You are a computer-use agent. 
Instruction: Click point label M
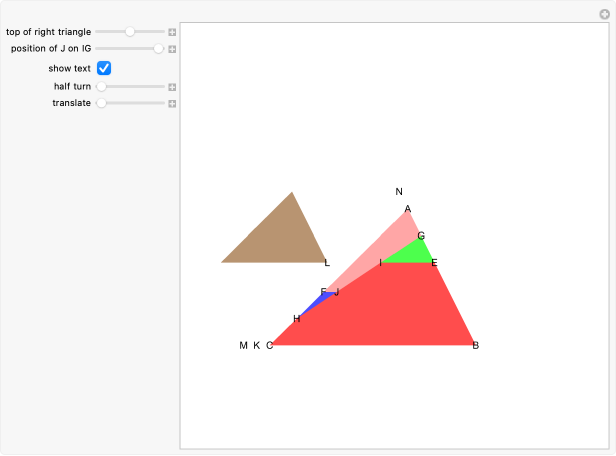[244, 345]
